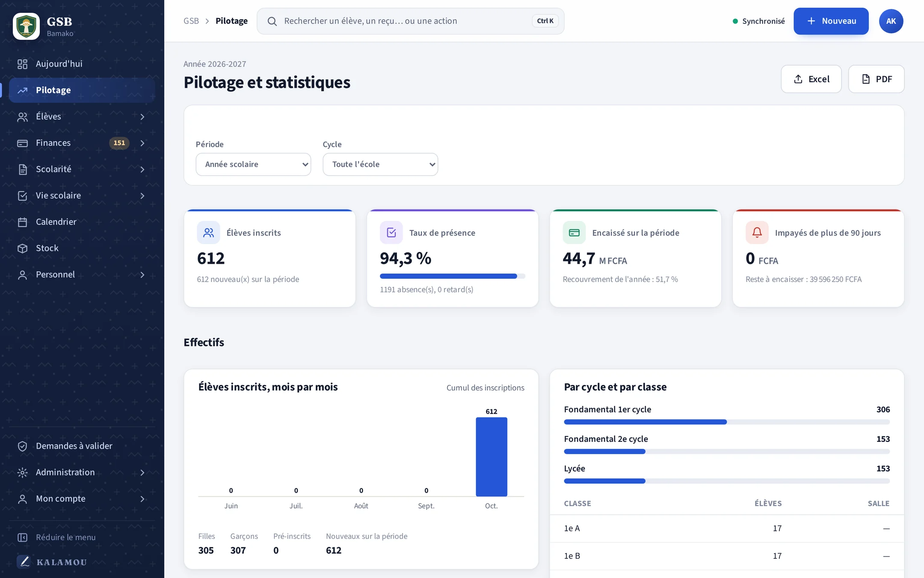Go to Vie scolaire section
Image resolution: width=924 pixels, height=578 pixels.
tap(82, 196)
